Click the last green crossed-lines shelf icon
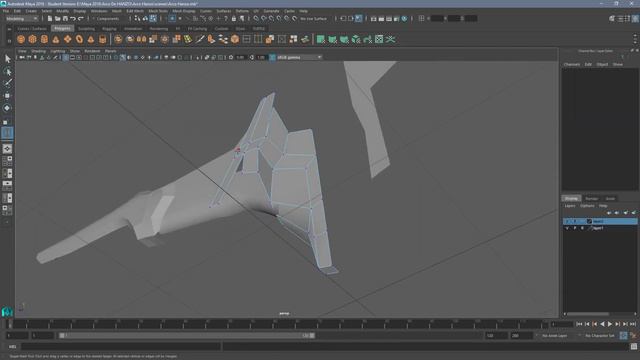 [x=391, y=39]
